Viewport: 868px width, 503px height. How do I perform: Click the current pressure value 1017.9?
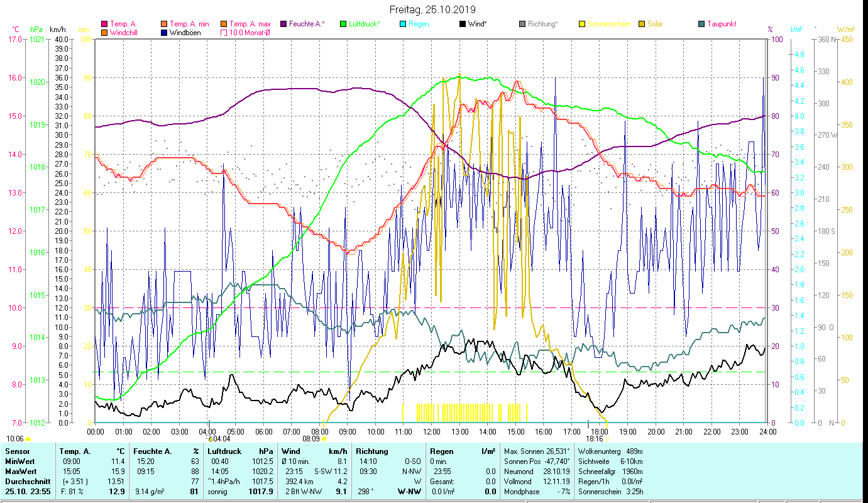262,492
